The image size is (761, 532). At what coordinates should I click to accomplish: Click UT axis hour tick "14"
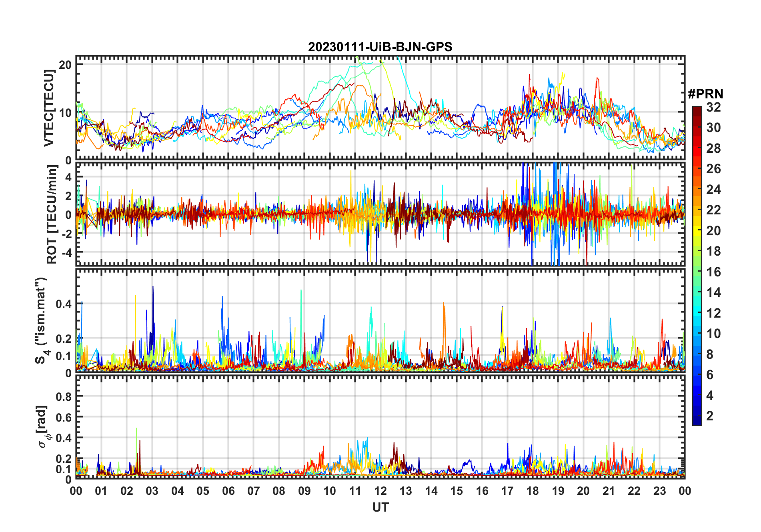[431, 491]
